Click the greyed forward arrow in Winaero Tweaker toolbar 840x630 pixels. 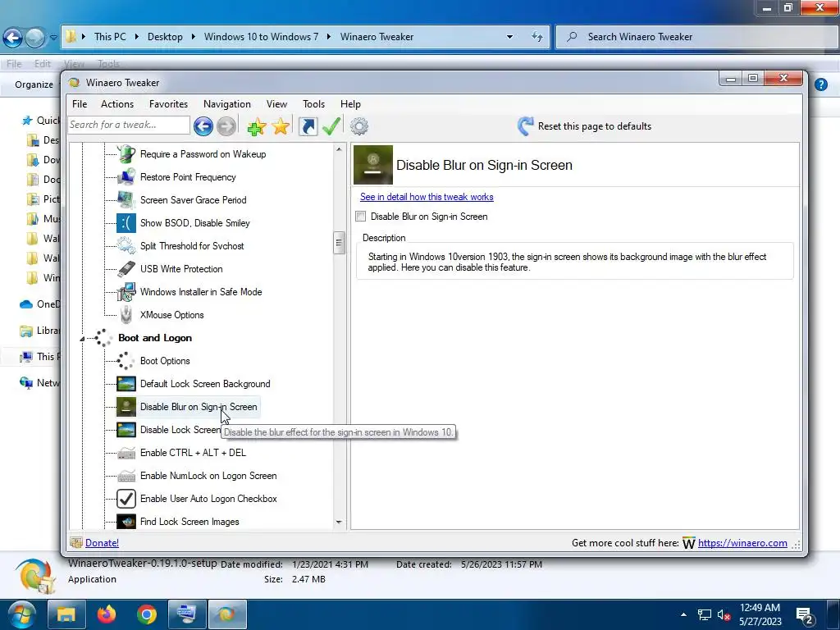[x=226, y=126]
